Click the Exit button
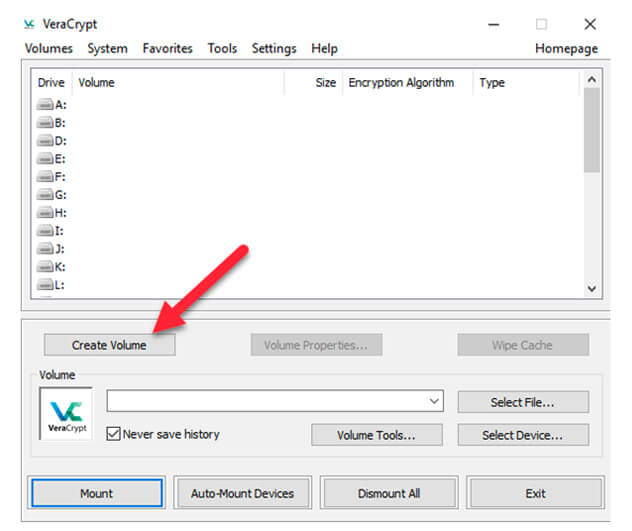 tap(536, 493)
